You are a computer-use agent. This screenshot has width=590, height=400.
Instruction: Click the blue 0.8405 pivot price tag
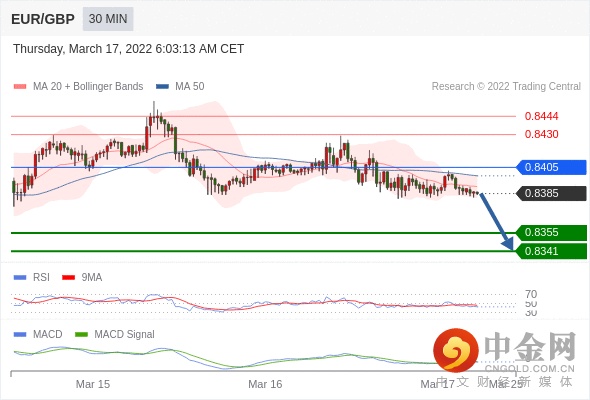(x=551, y=167)
